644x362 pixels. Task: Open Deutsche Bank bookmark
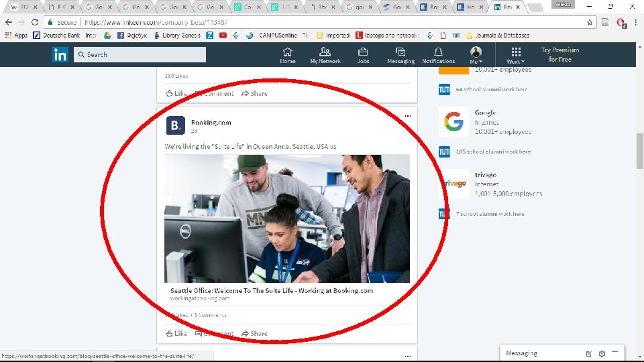56,36
